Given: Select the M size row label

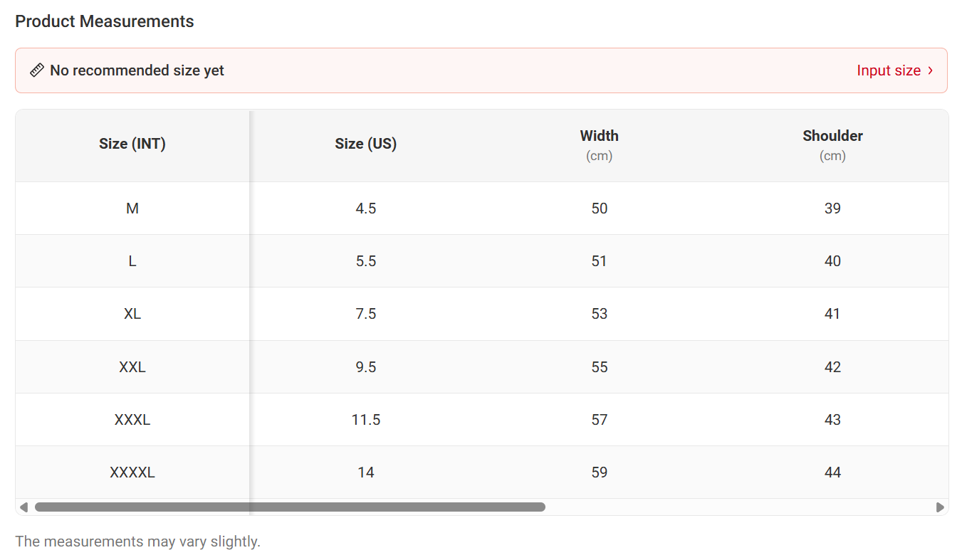Looking at the screenshot, I should pyautogui.click(x=132, y=208).
